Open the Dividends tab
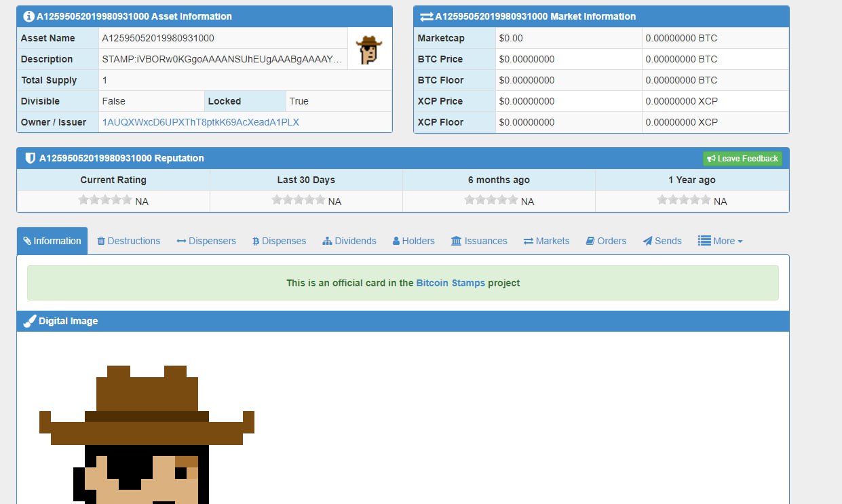842x504 pixels. tap(349, 241)
